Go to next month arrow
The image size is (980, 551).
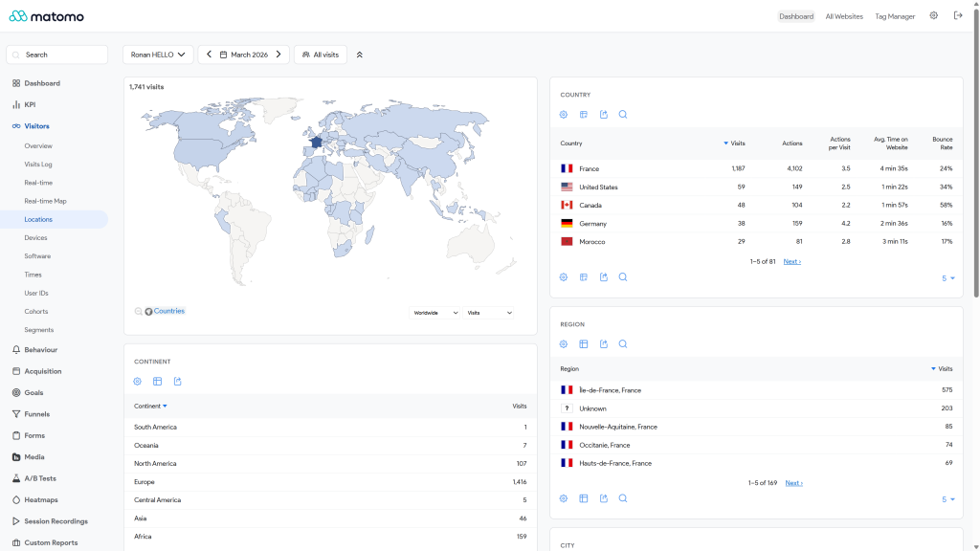(278, 55)
